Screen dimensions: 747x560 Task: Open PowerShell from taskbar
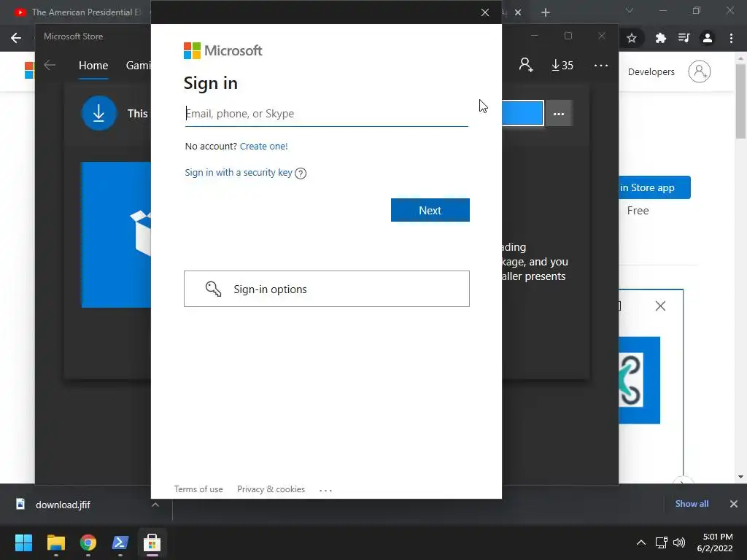click(120, 542)
